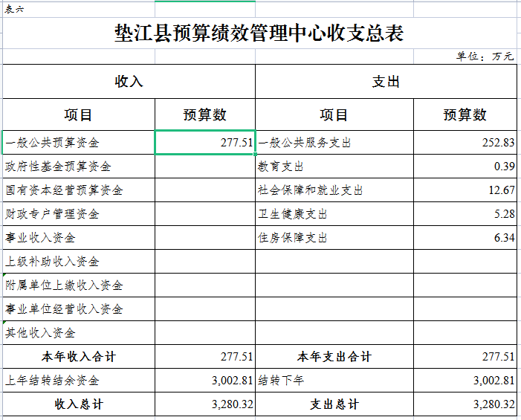This screenshot has width=521, height=420.
Task: Click the 上年结转结余资金 cell
Action: tap(79, 380)
